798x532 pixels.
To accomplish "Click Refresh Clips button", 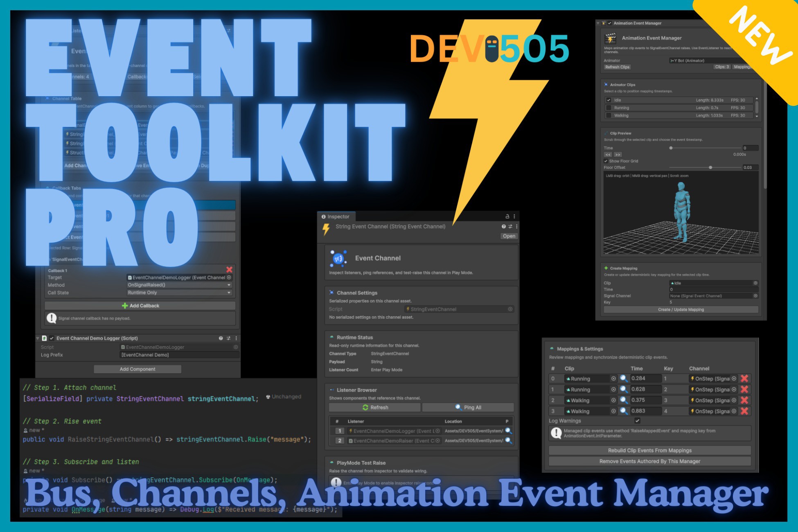I will coord(617,67).
